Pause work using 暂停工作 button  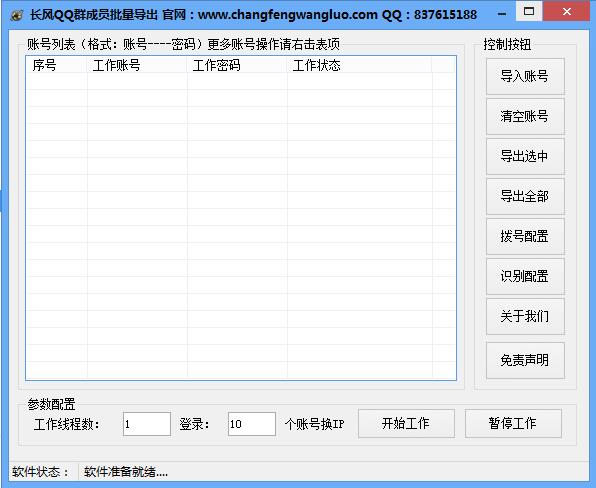click(x=513, y=423)
